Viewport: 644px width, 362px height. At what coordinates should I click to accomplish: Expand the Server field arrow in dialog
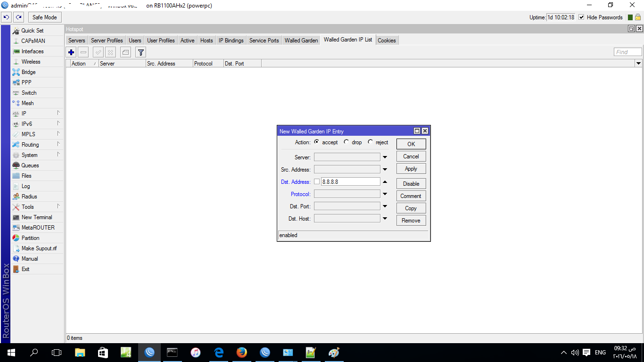(385, 157)
